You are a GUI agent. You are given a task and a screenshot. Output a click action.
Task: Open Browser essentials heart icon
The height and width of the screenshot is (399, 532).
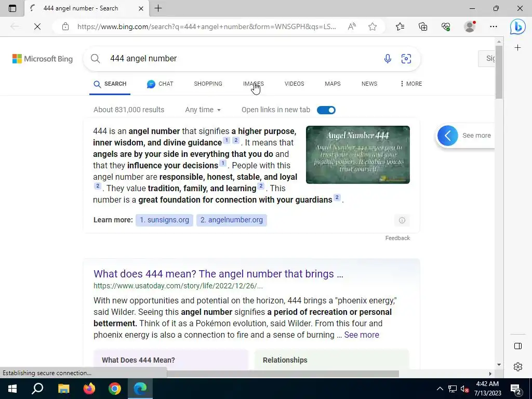(x=446, y=26)
